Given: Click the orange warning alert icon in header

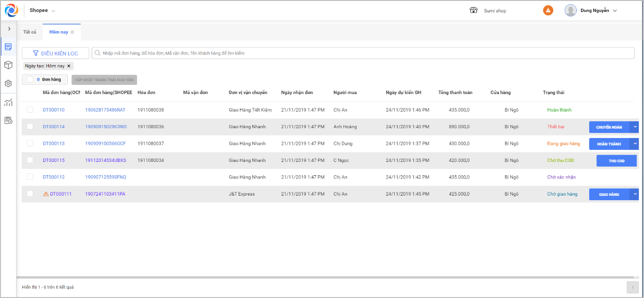Looking at the screenshot, I should tap(548, 10).
